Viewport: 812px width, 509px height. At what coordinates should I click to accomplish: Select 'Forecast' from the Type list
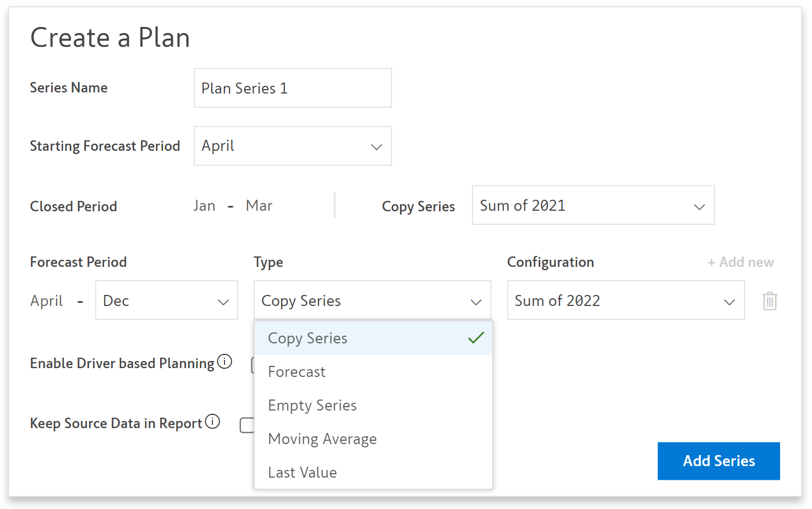tap(297, 372)
